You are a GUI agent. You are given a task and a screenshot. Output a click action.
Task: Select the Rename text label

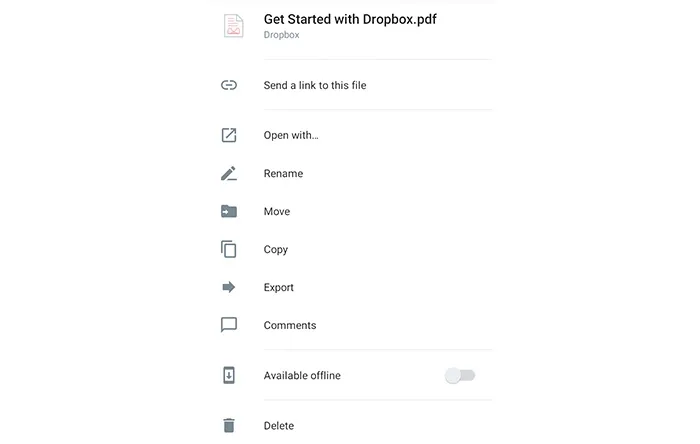283,173
